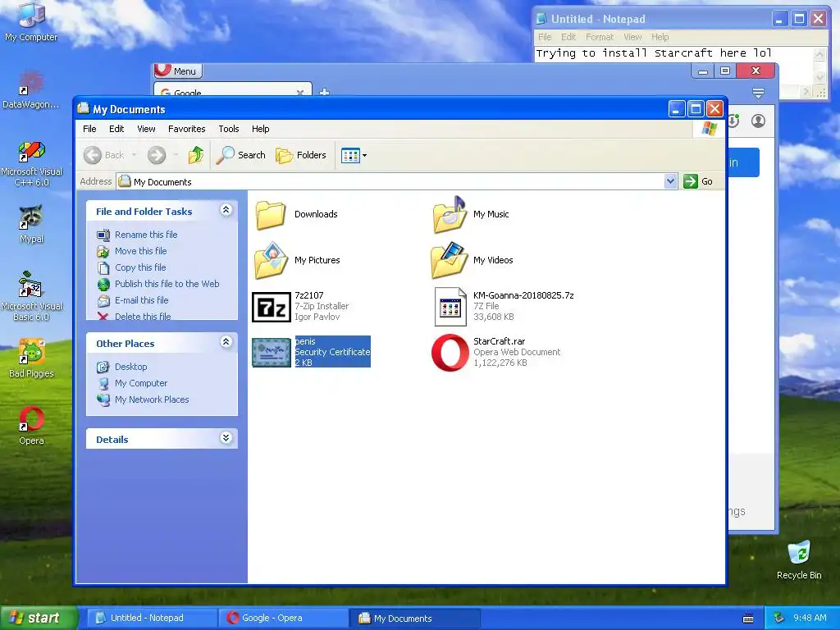840x630 pixels.
Task: Select the My Pictures folder icon
Action: pyautogui.click(x=271, y=260)
